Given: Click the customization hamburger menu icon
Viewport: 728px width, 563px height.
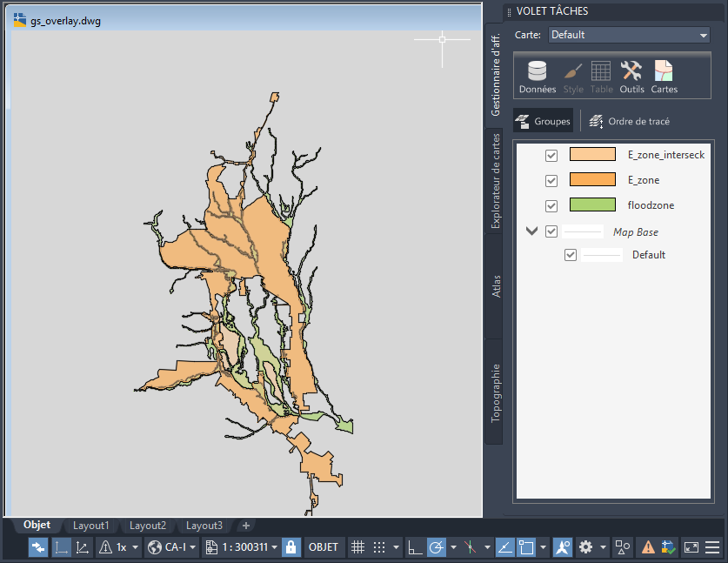Looking at the screenshot, I should (712, 547).
